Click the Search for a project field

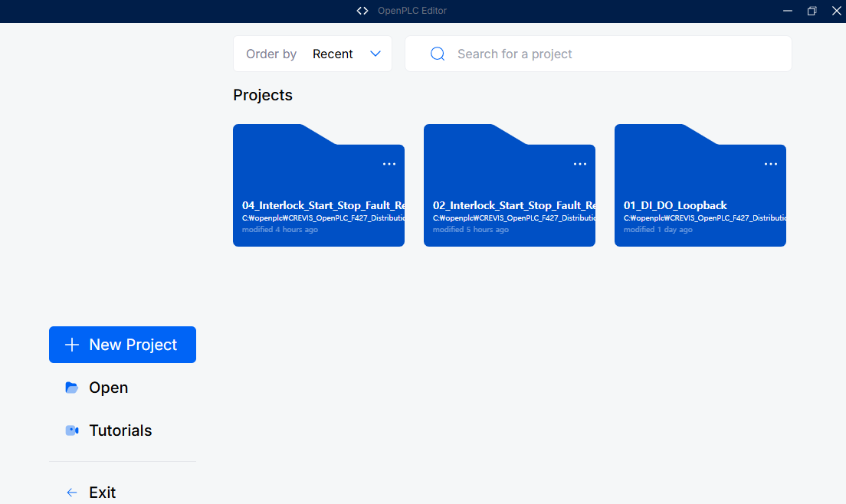[x=598, y=54]
